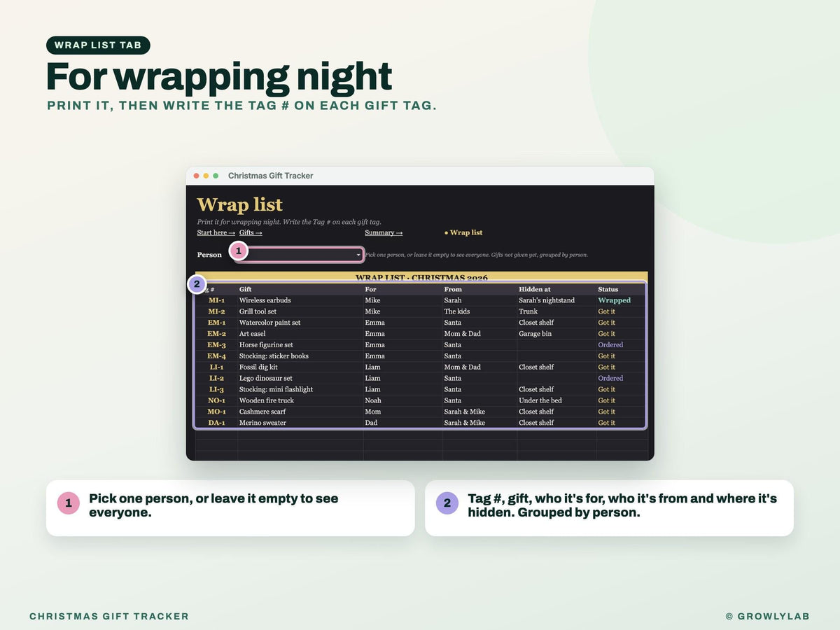Select the '● Wrap list' tab label

(x=463, y=232)
